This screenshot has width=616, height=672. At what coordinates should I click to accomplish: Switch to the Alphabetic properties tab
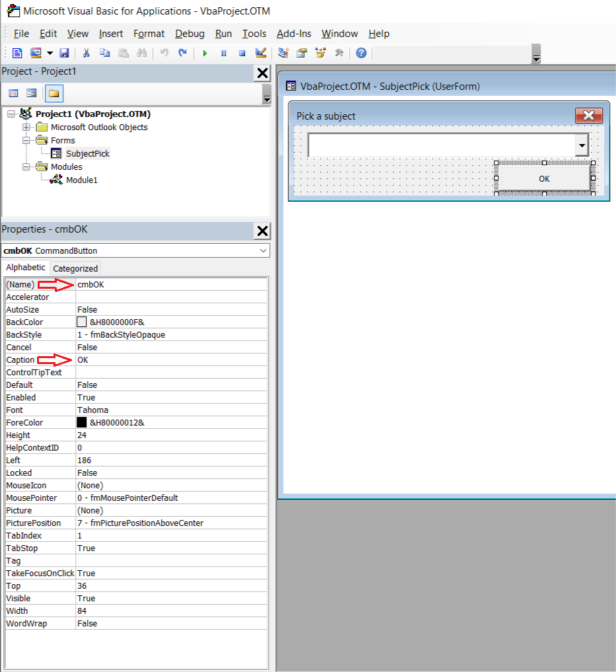[26, 268]
